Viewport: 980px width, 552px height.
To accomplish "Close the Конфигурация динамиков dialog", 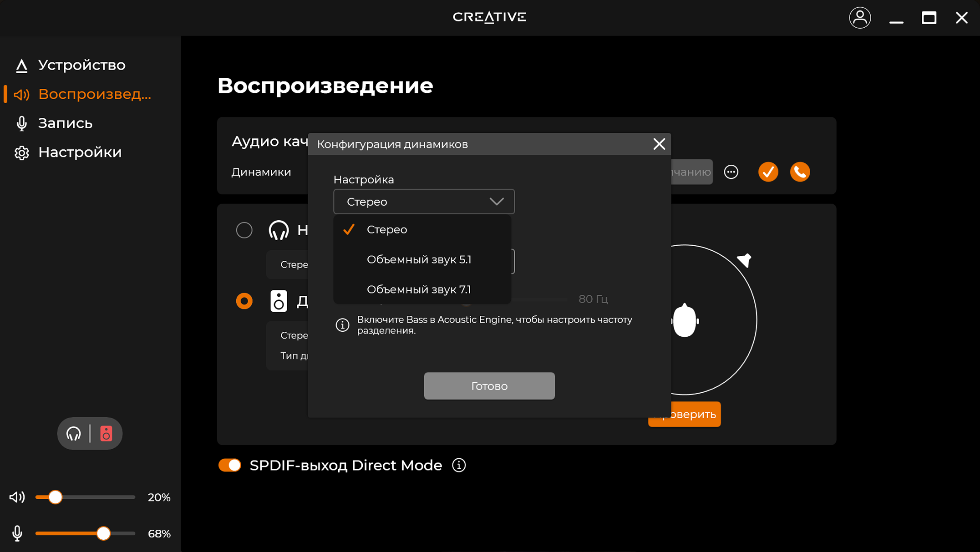I will pyautogui.click(x=659, y=144).
